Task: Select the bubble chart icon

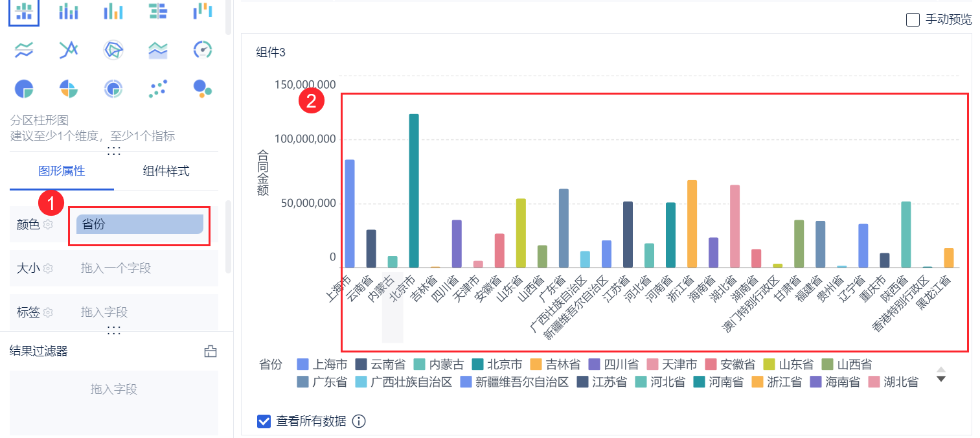Action: click(203, 89)
